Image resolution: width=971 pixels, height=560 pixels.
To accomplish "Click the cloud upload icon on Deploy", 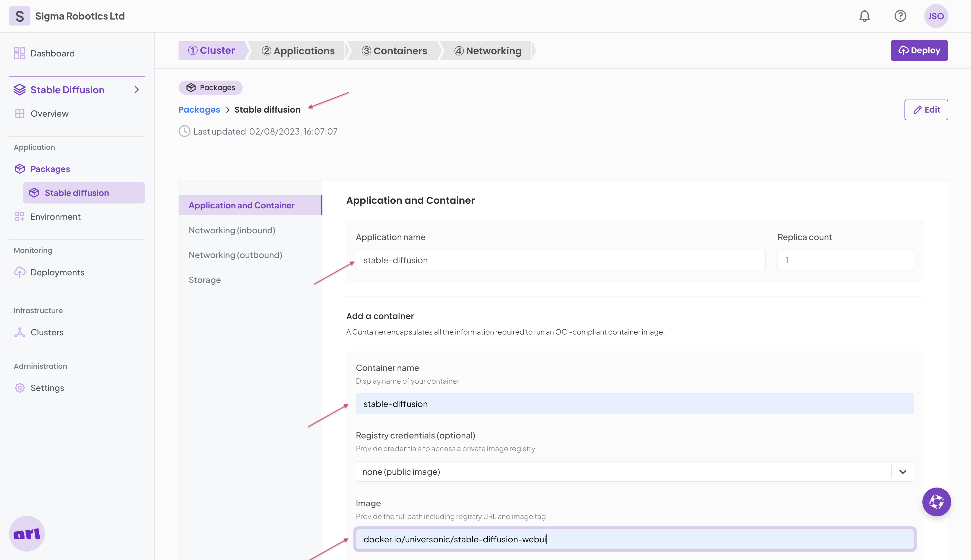I will pyautogui.click(x=904, y=50).
